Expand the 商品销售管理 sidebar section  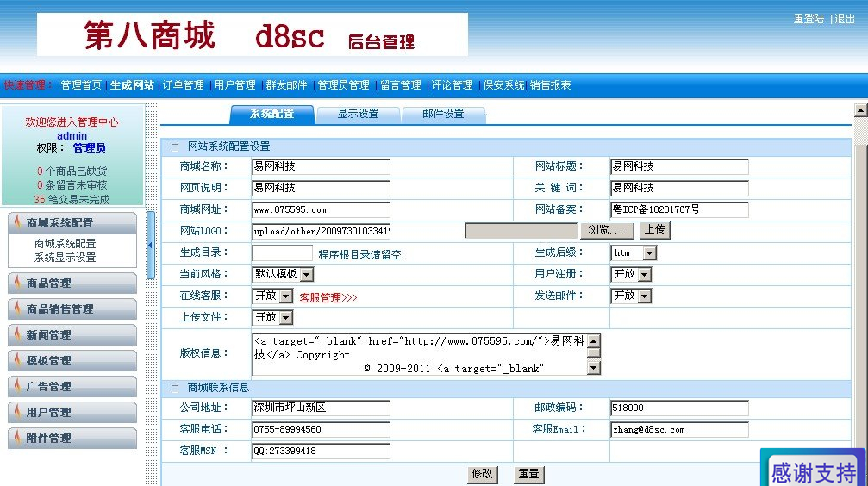72,308
